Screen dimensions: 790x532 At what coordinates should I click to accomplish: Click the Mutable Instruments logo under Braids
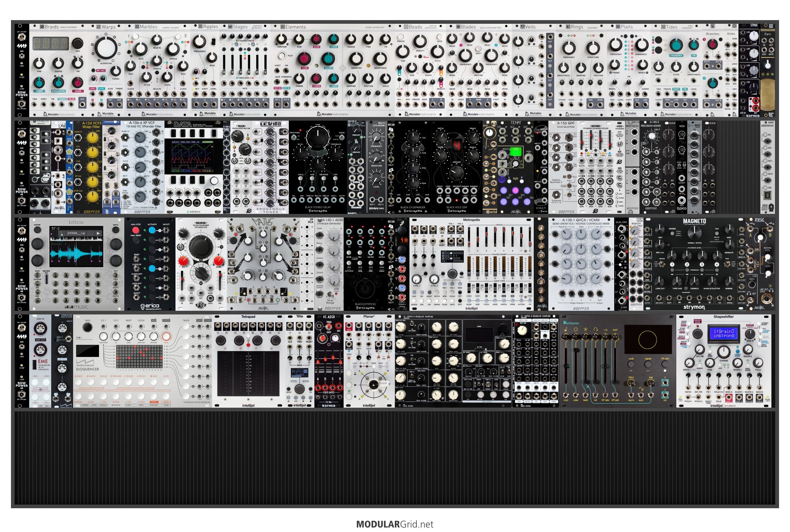[x=59, y=114]
